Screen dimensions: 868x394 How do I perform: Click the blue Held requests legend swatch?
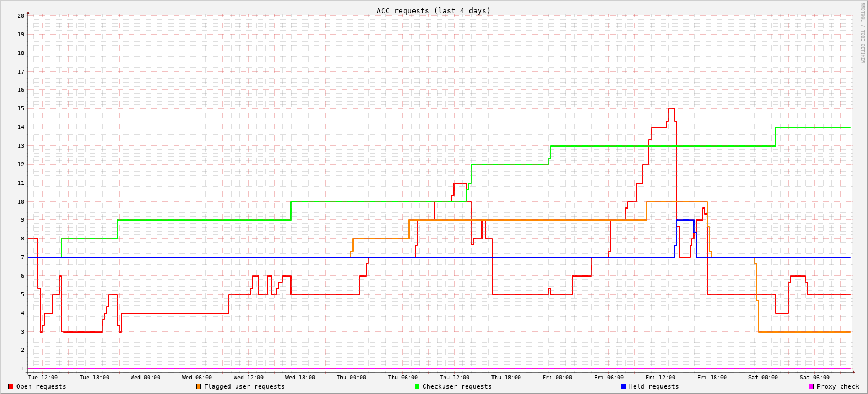click(623, 386)
